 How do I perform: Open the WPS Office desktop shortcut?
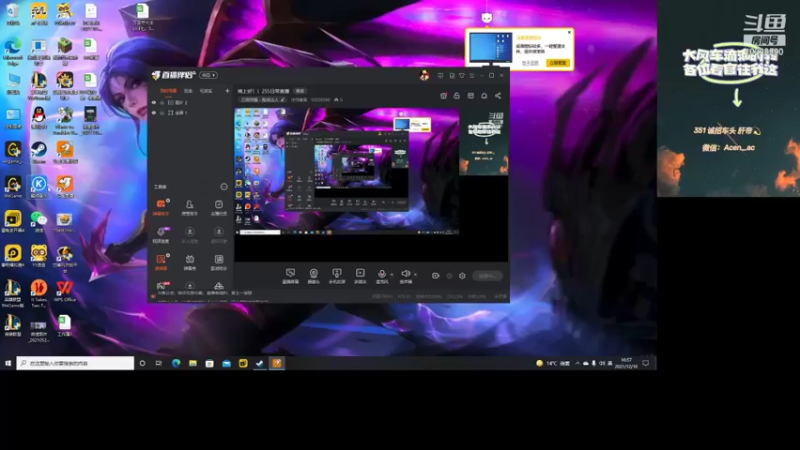(x=65, y=291)
